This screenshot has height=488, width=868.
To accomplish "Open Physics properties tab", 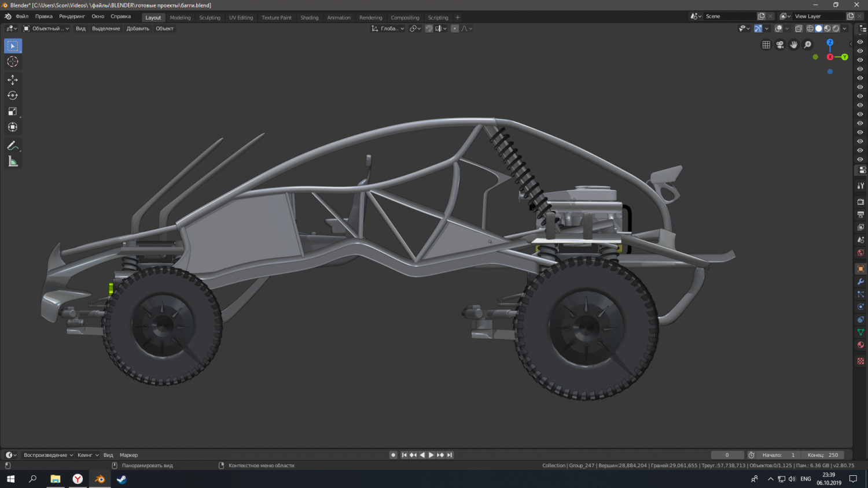I will tap(861, 307).
